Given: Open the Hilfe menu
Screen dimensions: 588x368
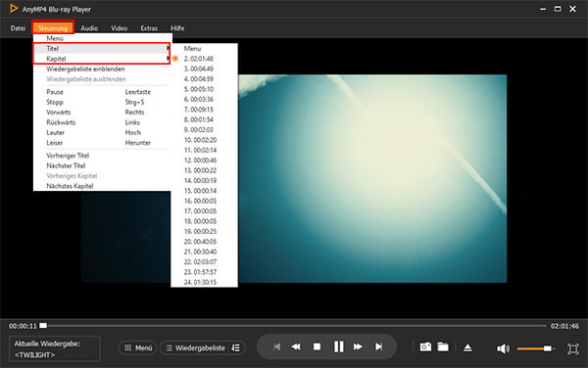Looking at the screenshot, I should click(x=177, y=28).
